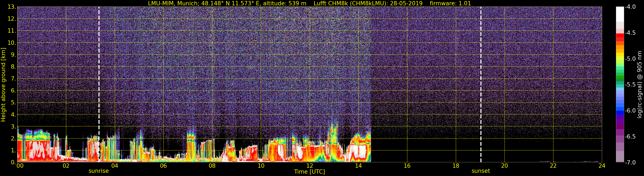Click the -7.0 colorbar tick label
Screen dimensions: 644x176
[630, 163]
